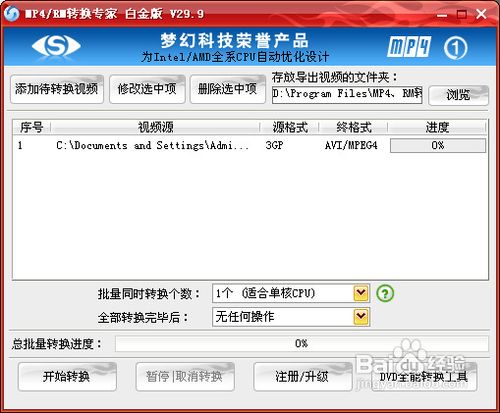Click the AVI/MPEG4 target format cell
Screen dimensions: 500x413
coord(351,146)
